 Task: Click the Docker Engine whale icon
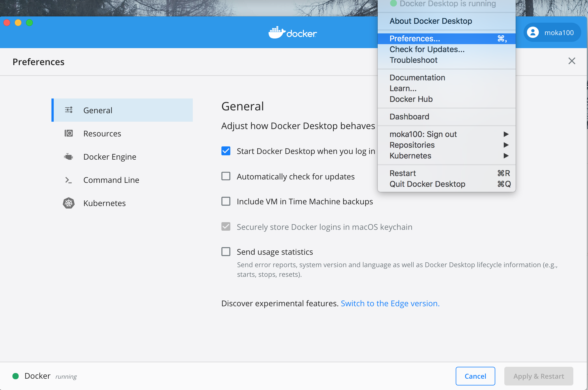pyautogui.click(x=69, y=157)
